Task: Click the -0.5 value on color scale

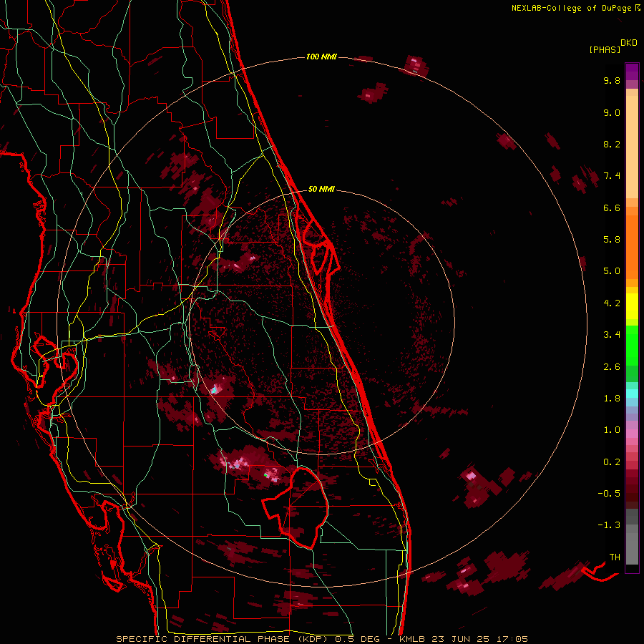Action: pyautogui.click(x=609, y=494)
